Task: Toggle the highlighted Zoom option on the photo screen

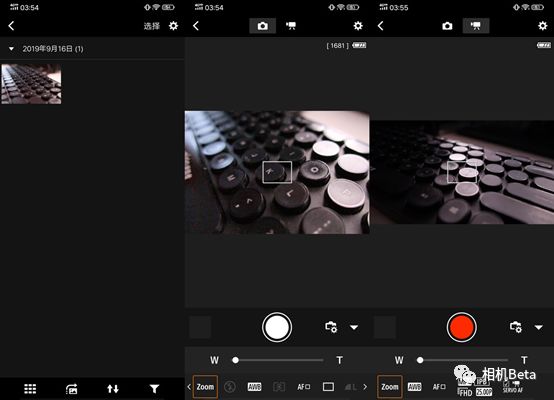Action: [x=205, y=387]
